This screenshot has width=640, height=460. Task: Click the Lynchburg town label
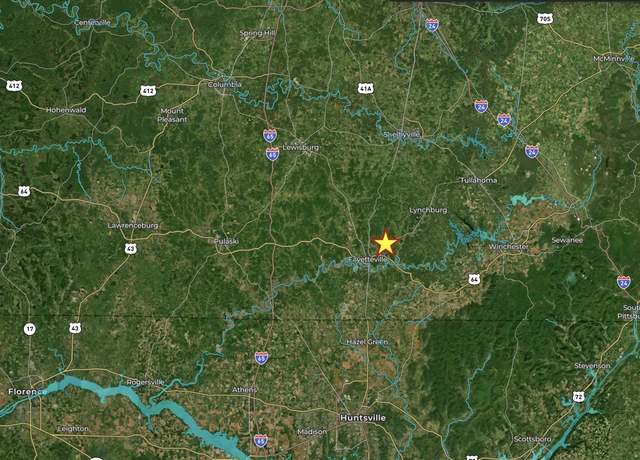tap(428, 210)
